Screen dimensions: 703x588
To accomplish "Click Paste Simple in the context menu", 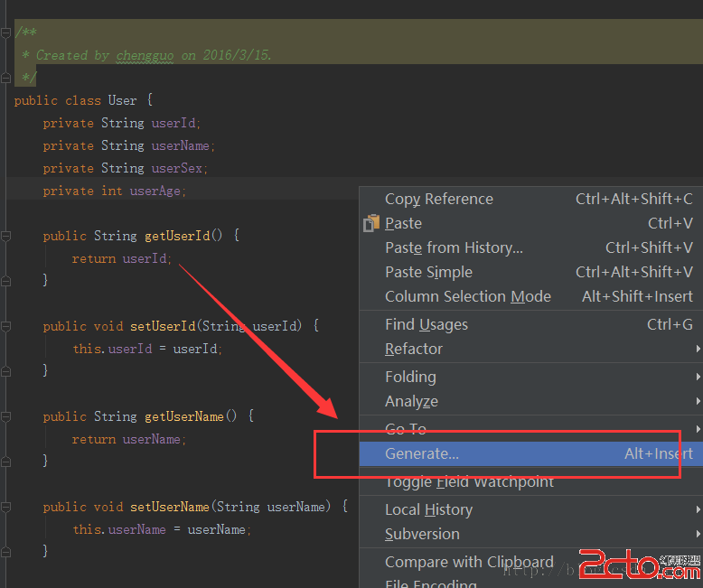I will coord(428,272).
